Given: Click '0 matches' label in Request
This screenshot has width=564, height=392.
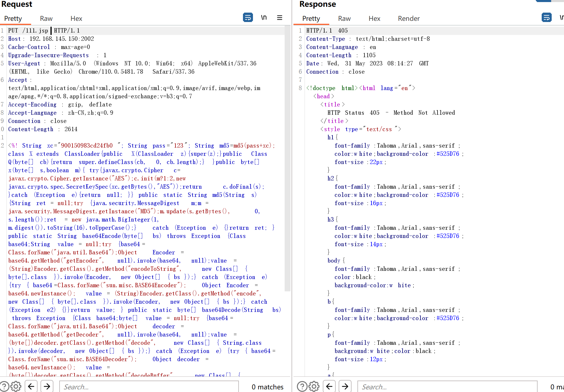Looking at the screenshot, I should click(268, 387).
